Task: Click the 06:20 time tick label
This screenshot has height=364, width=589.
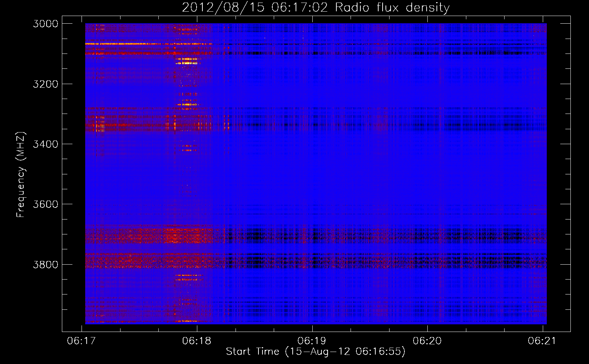Action: [427, 341]
